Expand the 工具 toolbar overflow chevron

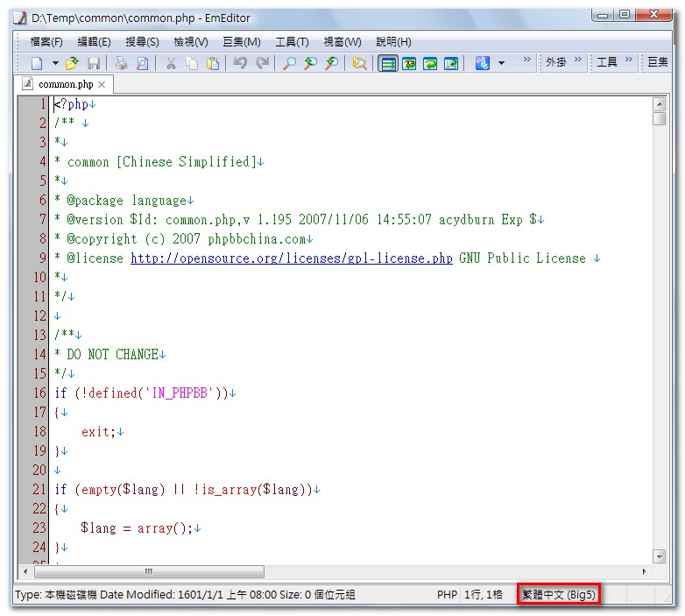pos(629,59)
